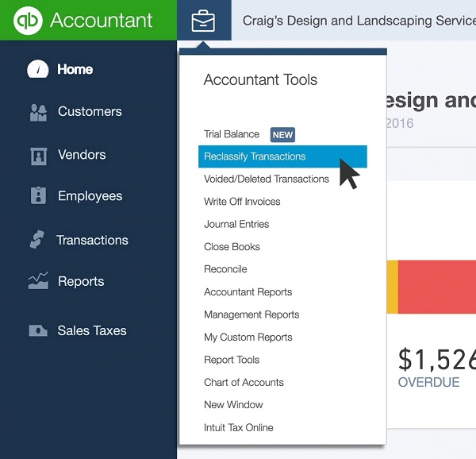The image size is (476, 459).
Task: Open Accountant Reports
Action: pos(248,292)
